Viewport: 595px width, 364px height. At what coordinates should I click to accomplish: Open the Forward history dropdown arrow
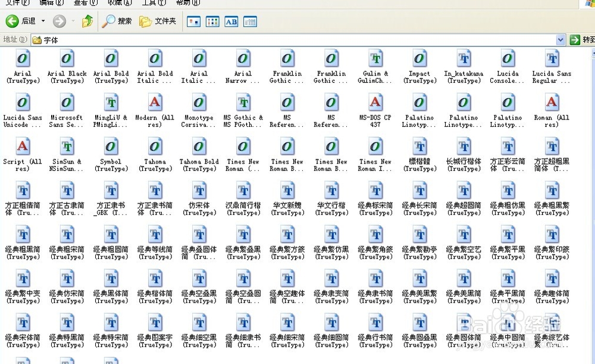(x=73, y=21)
